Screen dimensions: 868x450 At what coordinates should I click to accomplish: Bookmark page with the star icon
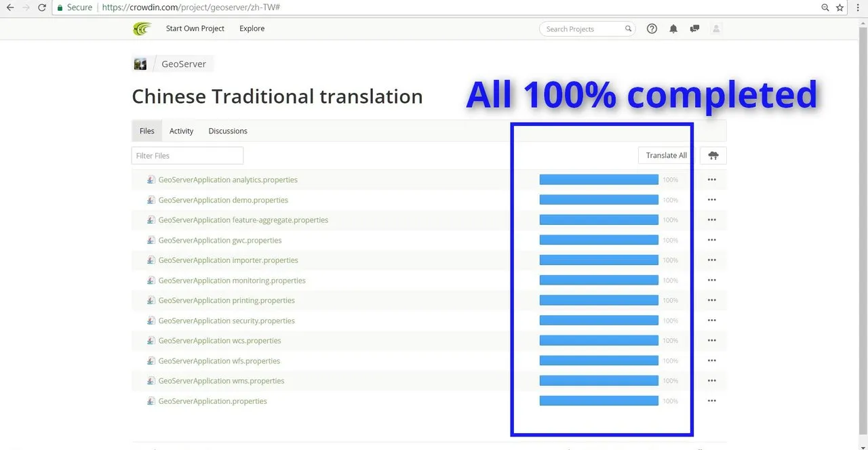(840, 7)
